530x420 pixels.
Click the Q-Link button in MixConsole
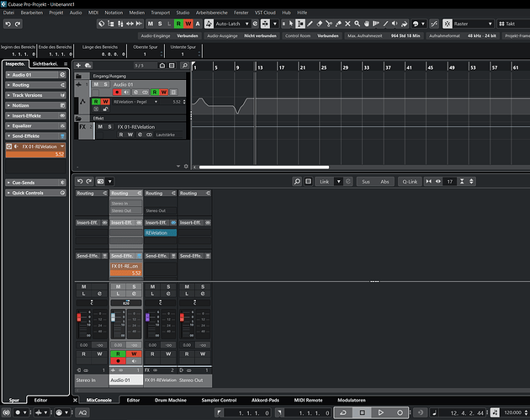point(410,181)
